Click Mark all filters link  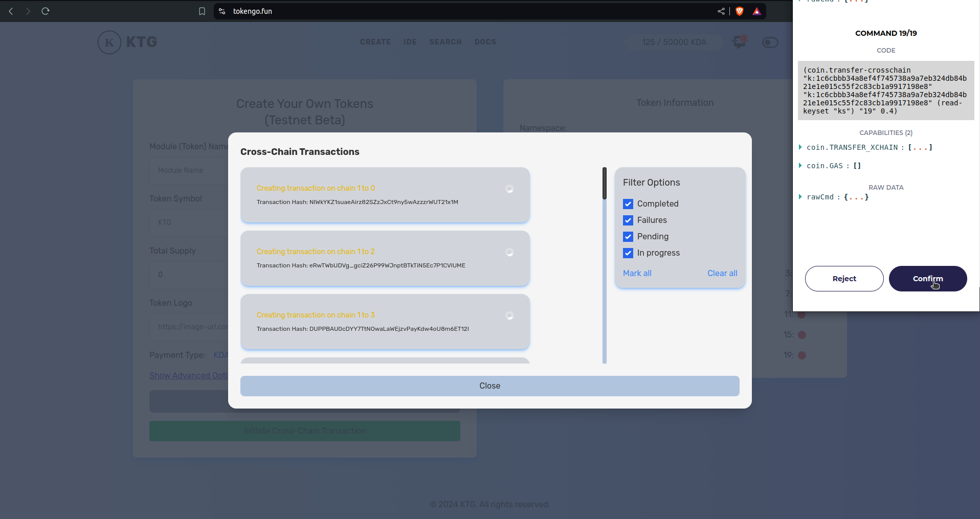pos(637,273)
